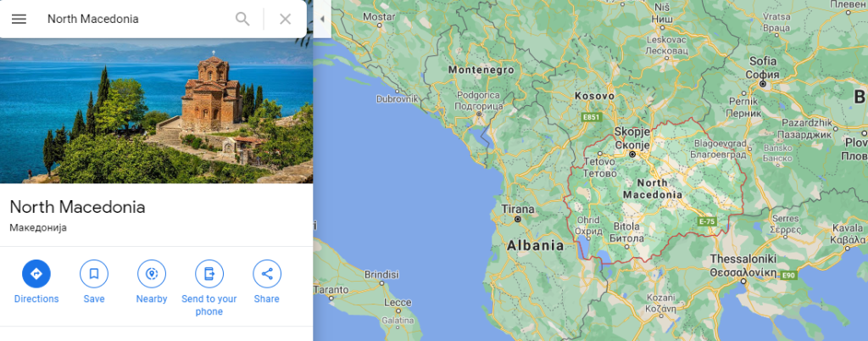Click the E851 road shield
The height and width of the screenshot is (341, 868).
pos(591,117)
